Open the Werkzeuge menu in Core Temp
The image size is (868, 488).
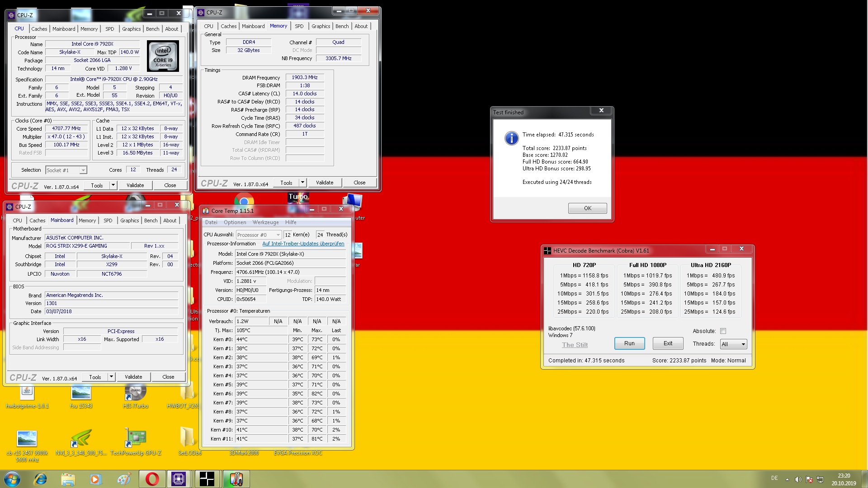click(x=265, y=222)
